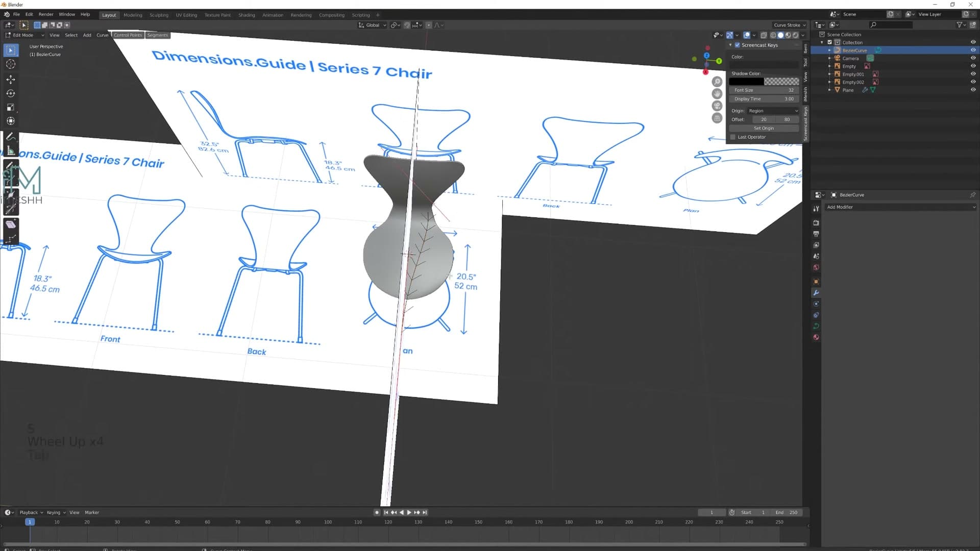Image resolution: width=980 pixels, height=551 pixels.
Task: Hide Camera using its eye icon
Action: coord(973,58)
